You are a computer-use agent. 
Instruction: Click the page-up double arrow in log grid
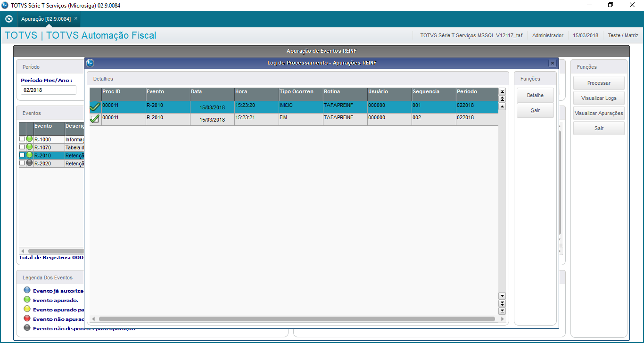tap(502, 99)
